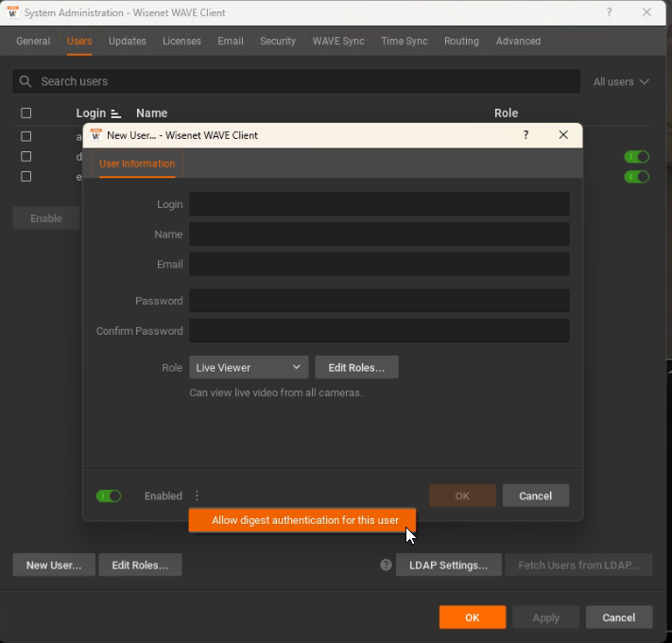Image resolution: width=672 pixels, height=643 pixels.
Task: Click the help icon in New User dialog title bar
Action: click(x=526, y=135)
